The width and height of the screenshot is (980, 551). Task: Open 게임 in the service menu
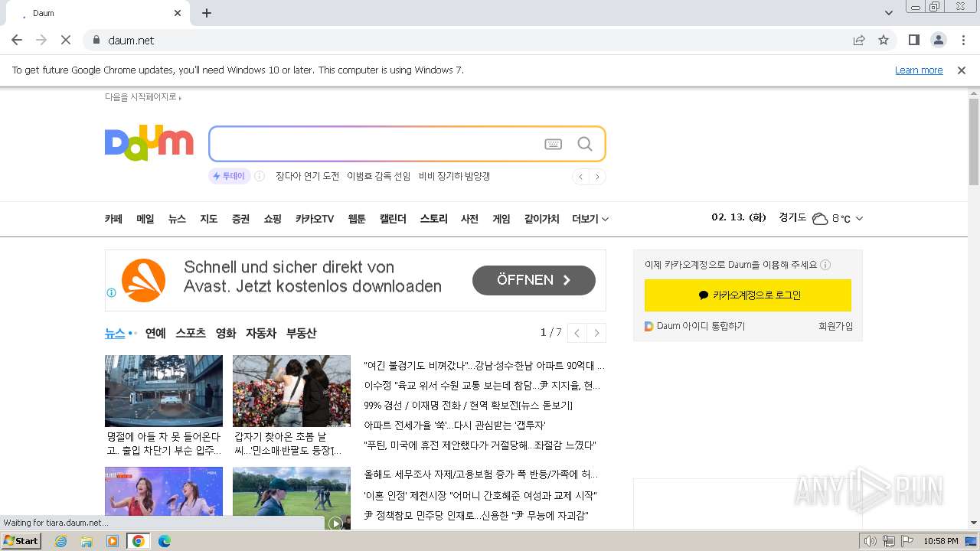pyautogui.click(x=501, y=219)
